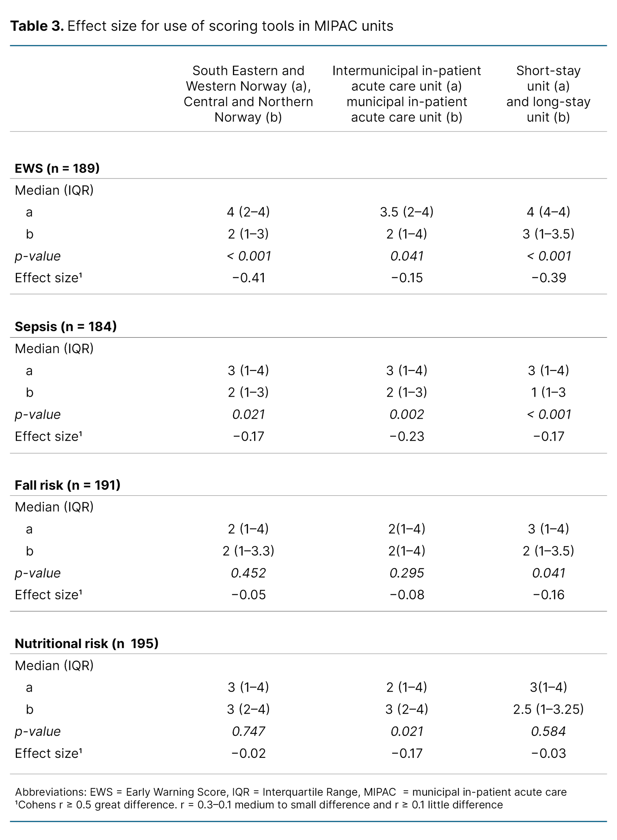Select the 0.452 p-value cell
The image size is (617, 840).
(248, 573)
